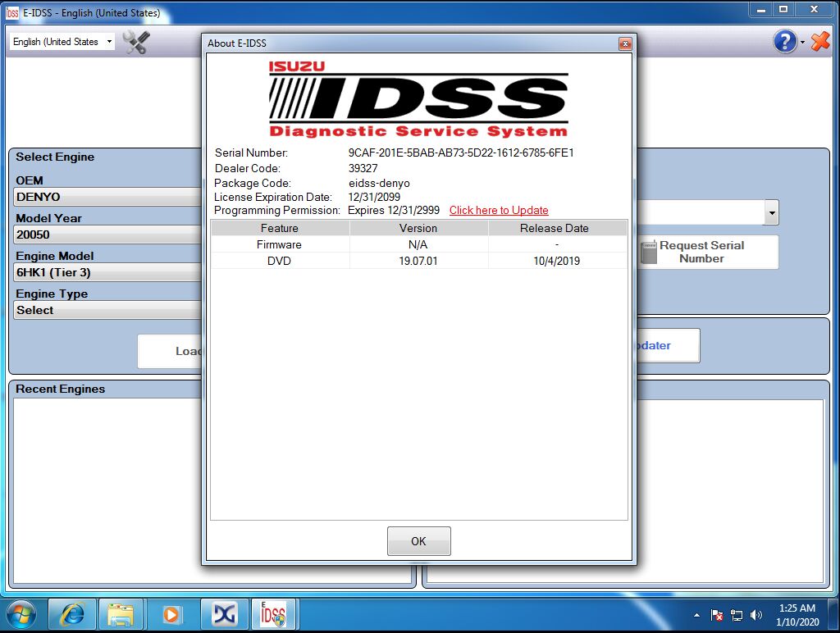Open Windows Explorer folder in taskbar
This screenshot has width=840, height=633.
[x=121, y=614]
